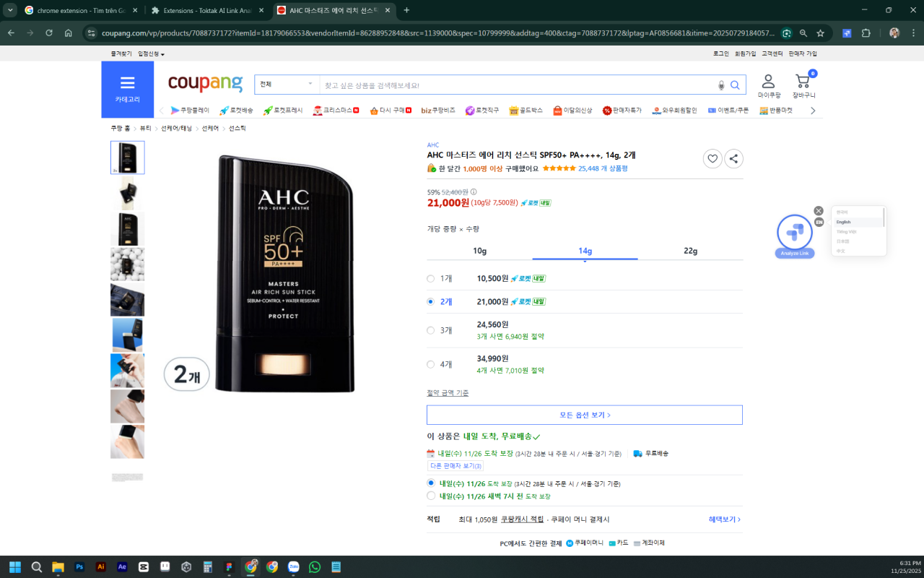Click the search magnifier icon
The height and width of the screenshot is (578, 924).
[736, 85]
